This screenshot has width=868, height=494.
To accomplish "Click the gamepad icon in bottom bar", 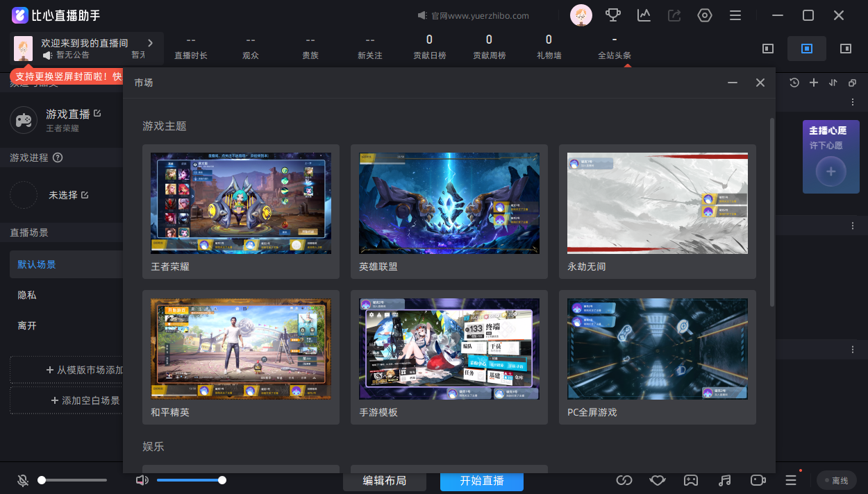I will tap(691, 480).
